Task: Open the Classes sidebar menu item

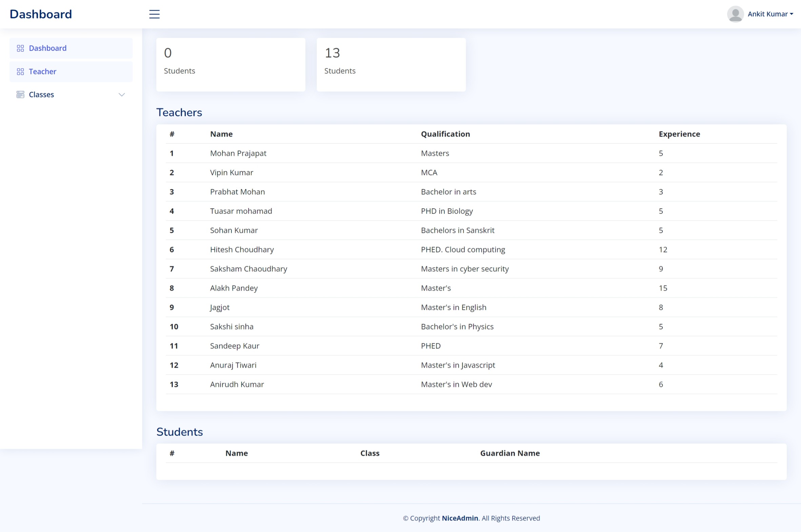Action: pos(41,95)
